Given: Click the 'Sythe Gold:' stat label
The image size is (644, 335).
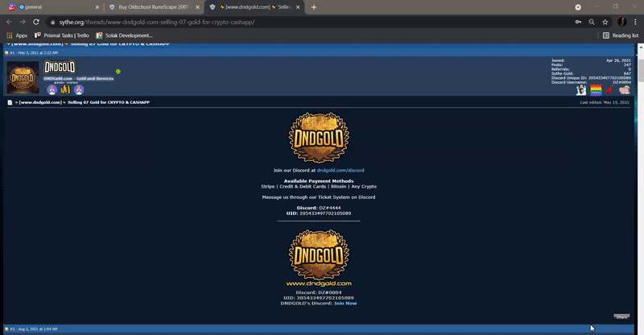Looking at the screenshot, I should [562, 73].
